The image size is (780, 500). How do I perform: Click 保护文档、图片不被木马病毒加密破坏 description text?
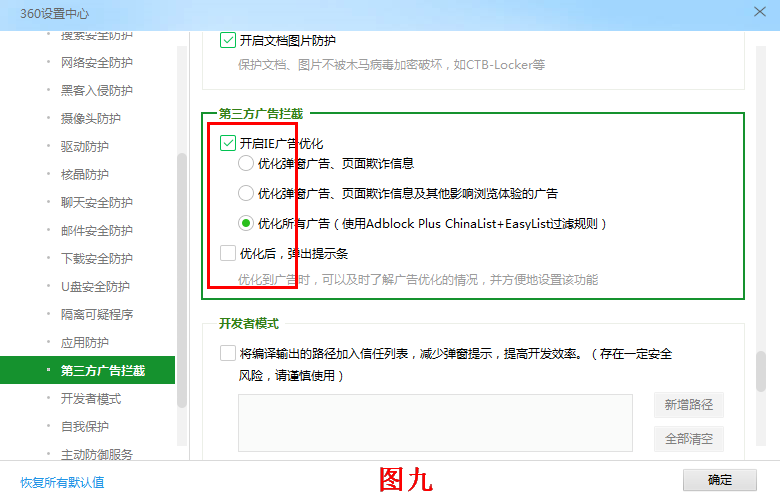[391, 65]
